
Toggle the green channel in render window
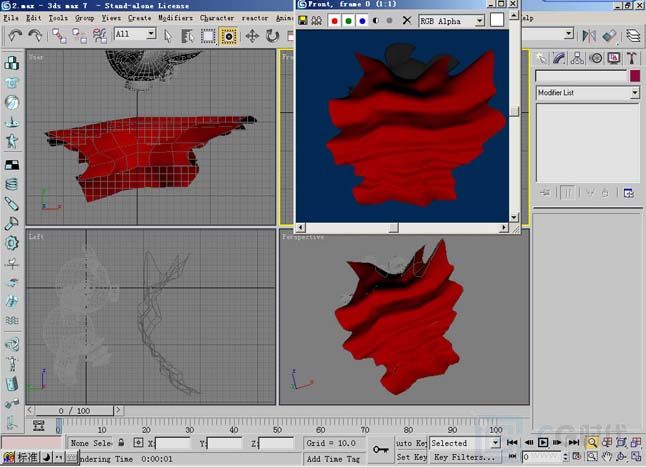tap(349, 21)
